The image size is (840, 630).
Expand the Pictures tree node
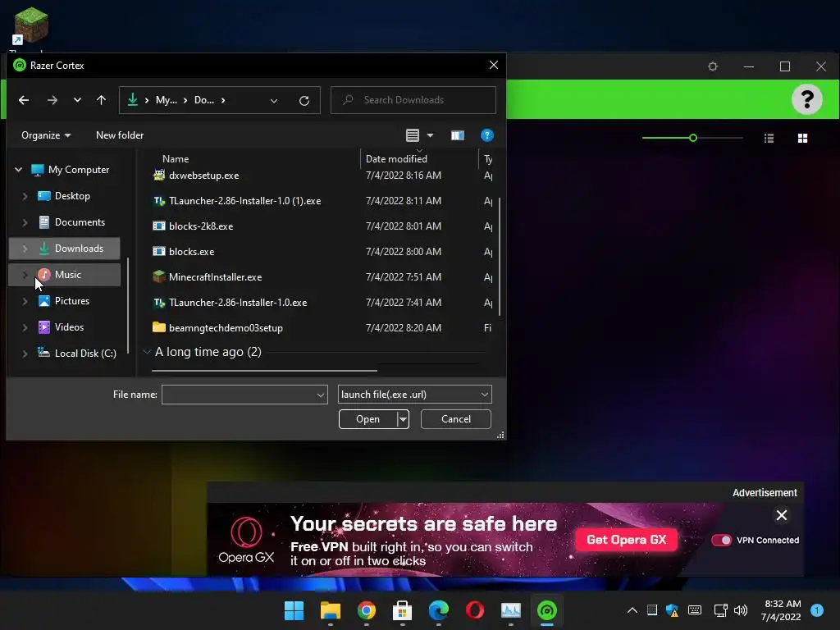(25, 301)
